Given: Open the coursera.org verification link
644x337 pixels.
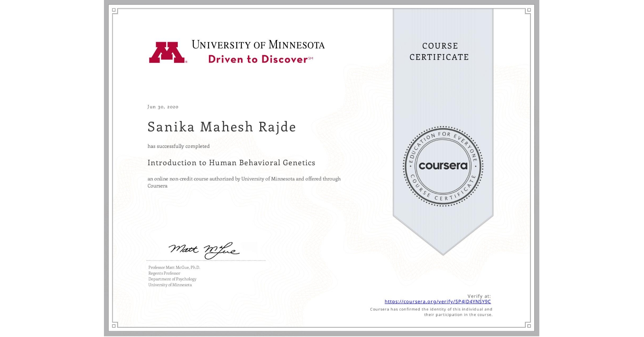Looking at the screenshot, I should point(438,302).
